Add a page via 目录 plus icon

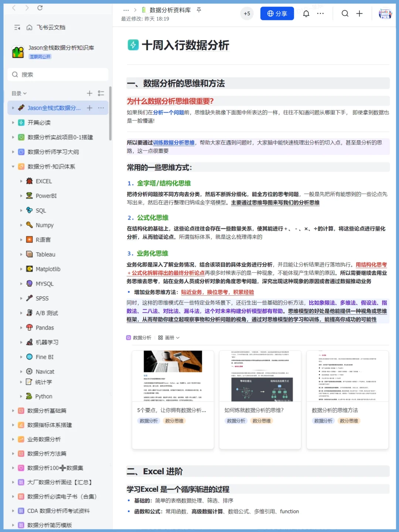point(89,93)
